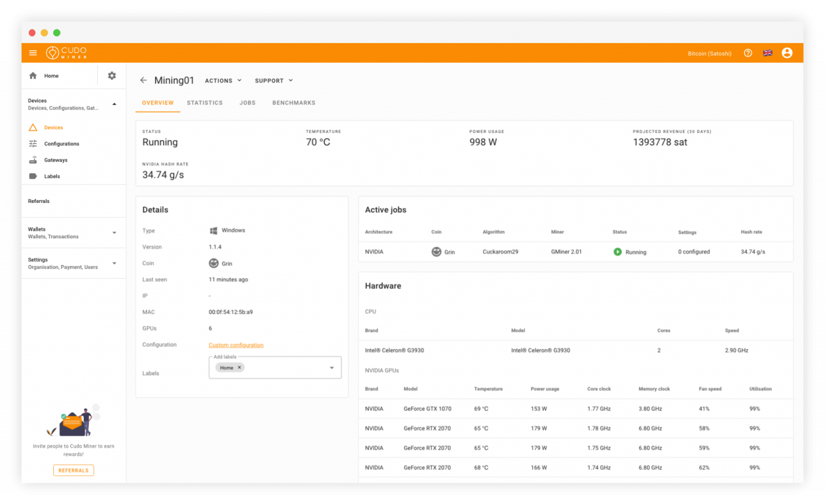Image resolution: width=825 pixels, height=504 pixels.
Task: Open the Benchmarks tab
Action: tap(293, 103)
